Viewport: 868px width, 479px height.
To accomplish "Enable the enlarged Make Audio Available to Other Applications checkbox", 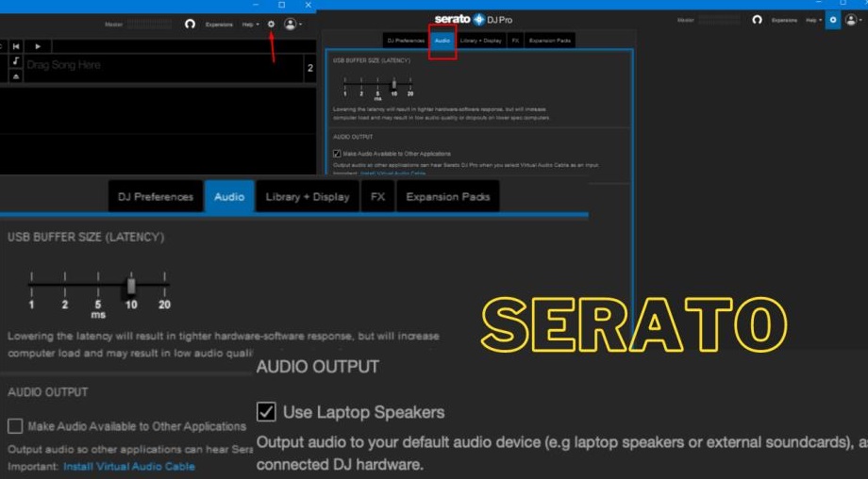I will pos(15,426).
